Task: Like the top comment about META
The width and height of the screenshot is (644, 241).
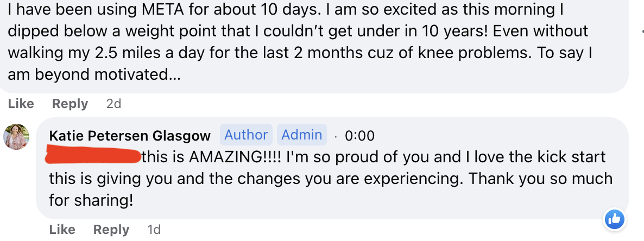Action: (x=21, y=104)
